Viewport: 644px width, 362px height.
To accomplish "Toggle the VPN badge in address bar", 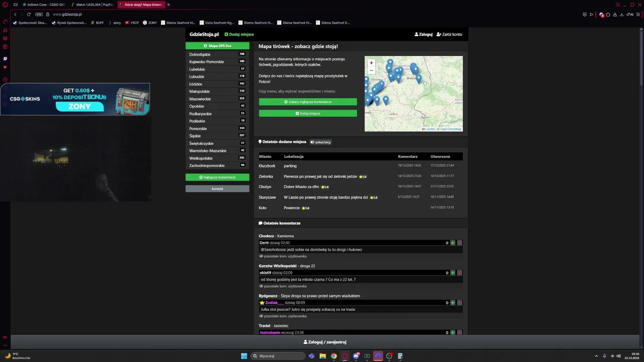I will 39,15.
